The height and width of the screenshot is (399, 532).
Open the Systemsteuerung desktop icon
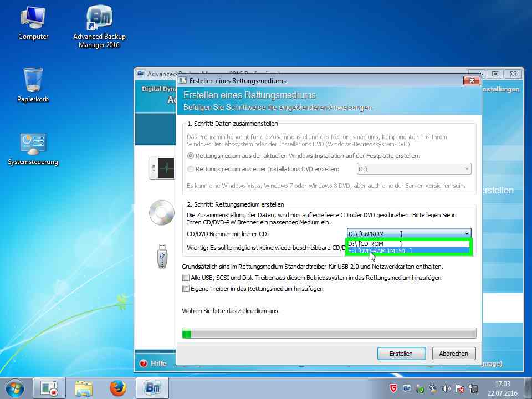point(33,149)
